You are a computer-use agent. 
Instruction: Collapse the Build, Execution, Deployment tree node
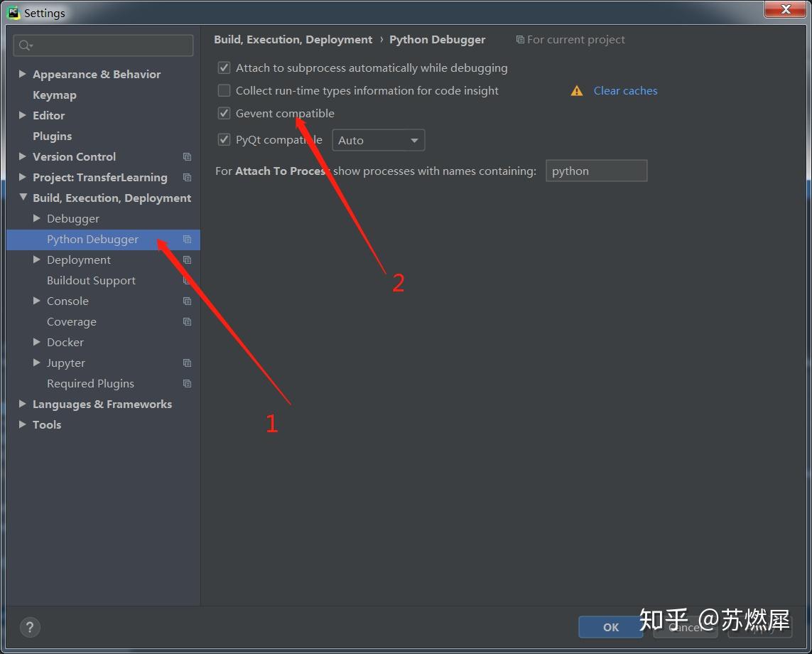[22, 198]
